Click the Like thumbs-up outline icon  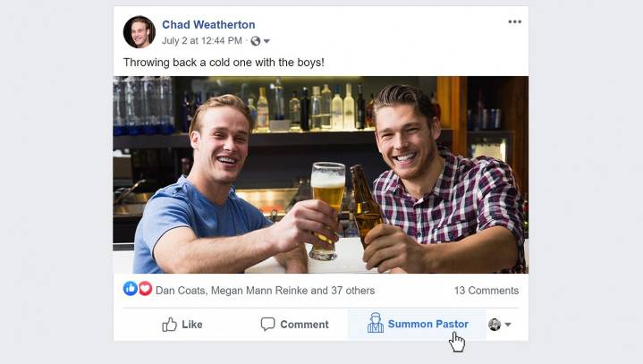[x=169, y=325]
